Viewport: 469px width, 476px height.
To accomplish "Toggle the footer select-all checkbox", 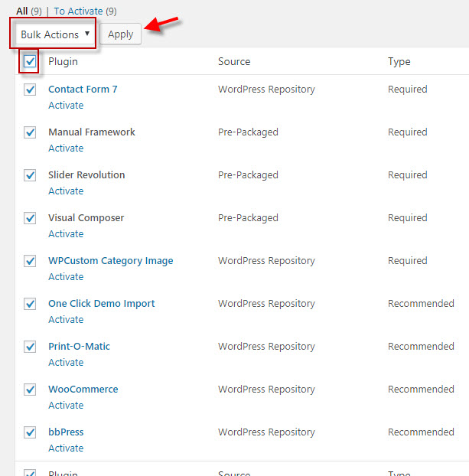I will (30, 473).
